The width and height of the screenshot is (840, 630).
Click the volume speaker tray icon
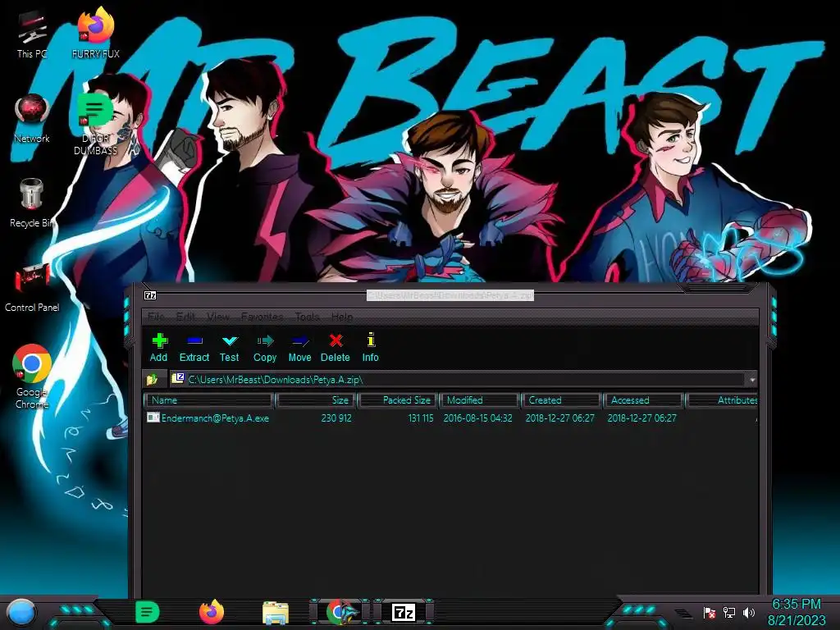point(749,612)
